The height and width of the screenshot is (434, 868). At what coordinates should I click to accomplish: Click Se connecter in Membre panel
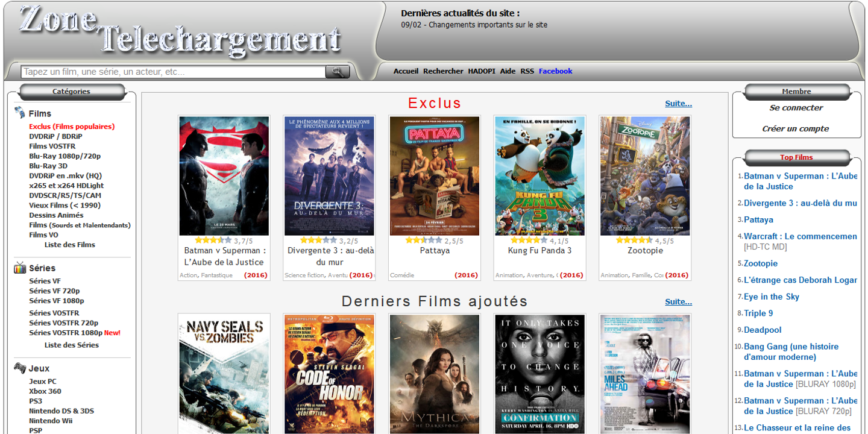coord(796,108)
